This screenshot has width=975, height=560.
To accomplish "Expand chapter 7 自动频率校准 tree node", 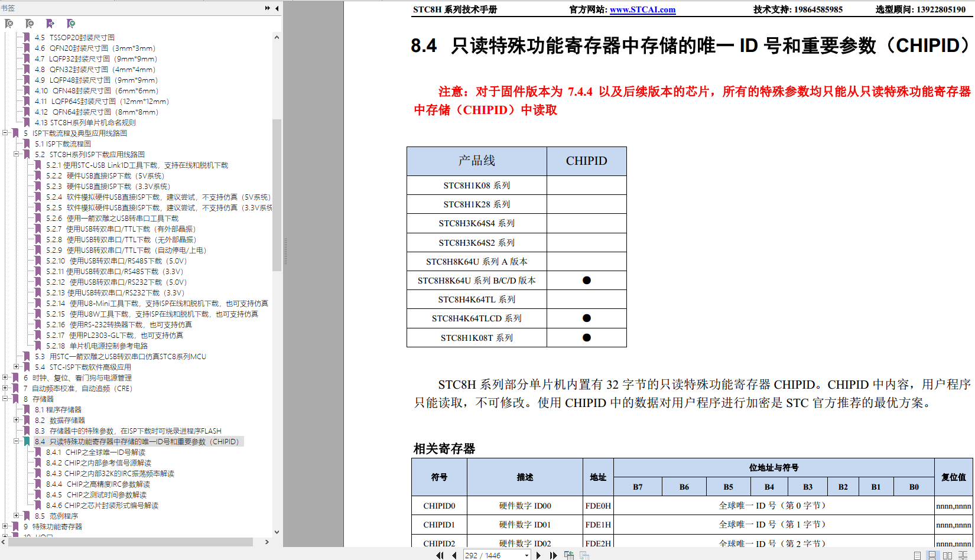I will [5, 388].
